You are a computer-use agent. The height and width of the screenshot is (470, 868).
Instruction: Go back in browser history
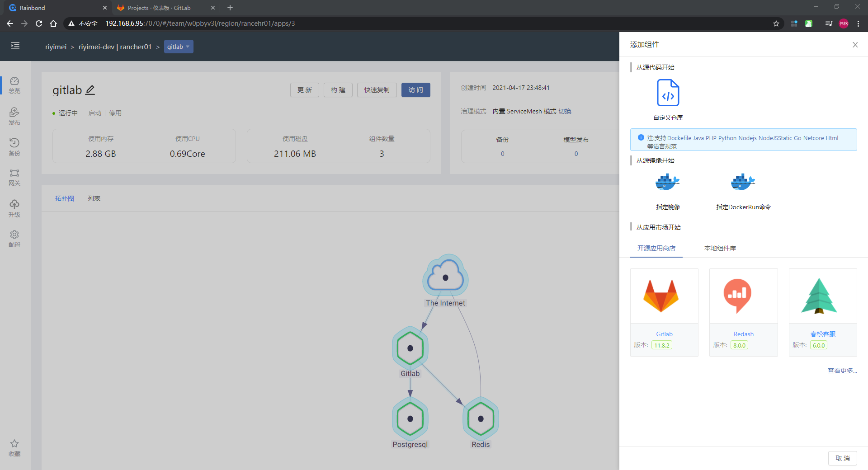tap(10, 23)
